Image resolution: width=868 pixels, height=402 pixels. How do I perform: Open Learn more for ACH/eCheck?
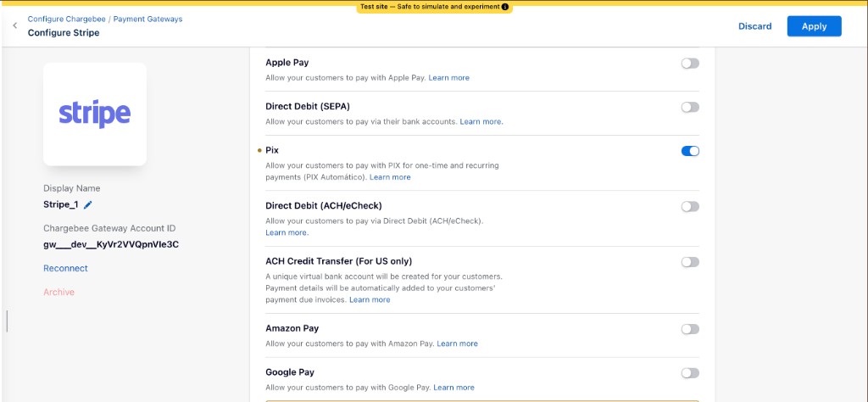(287, 232)
